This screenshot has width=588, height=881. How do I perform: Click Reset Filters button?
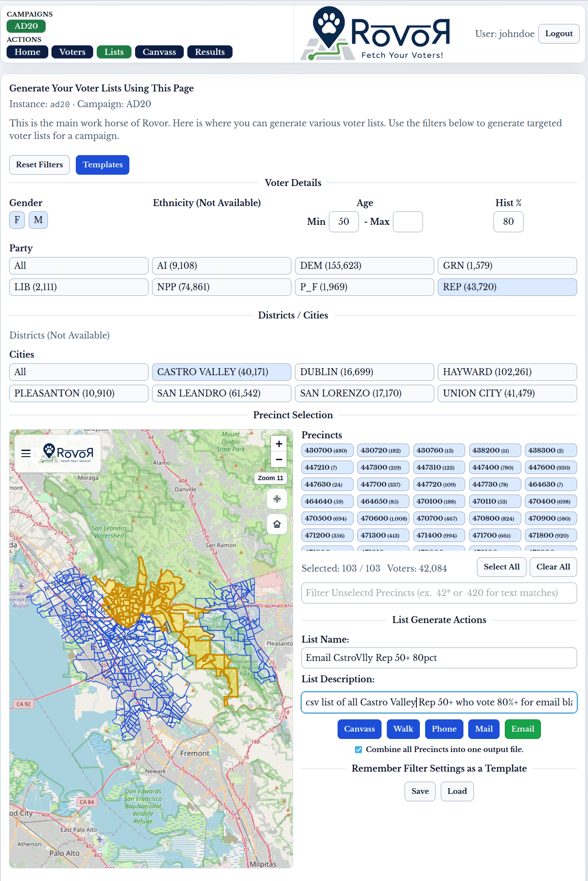39,165
